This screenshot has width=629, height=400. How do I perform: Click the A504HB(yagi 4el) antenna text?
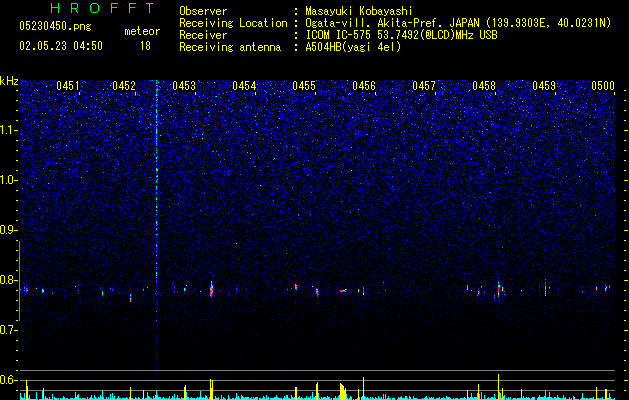pyautogui.click(x=353, y=47)
